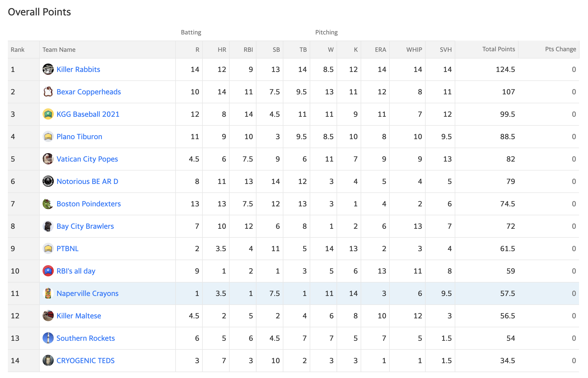Click the Naperville Crayons team avatar
This screenshot has height=378, width=588.
(48, 293)
